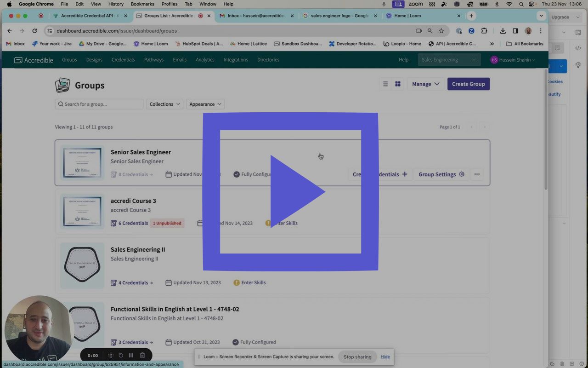Focus the Search for a group field
The height and width of the screenshot is (368, 588).
pos(99,104)
